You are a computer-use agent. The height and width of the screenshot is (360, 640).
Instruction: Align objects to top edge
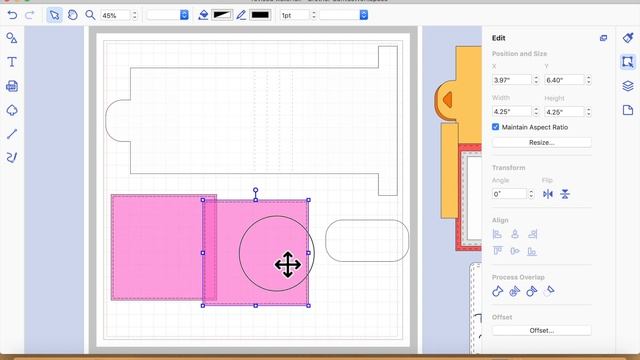(497, 251)
